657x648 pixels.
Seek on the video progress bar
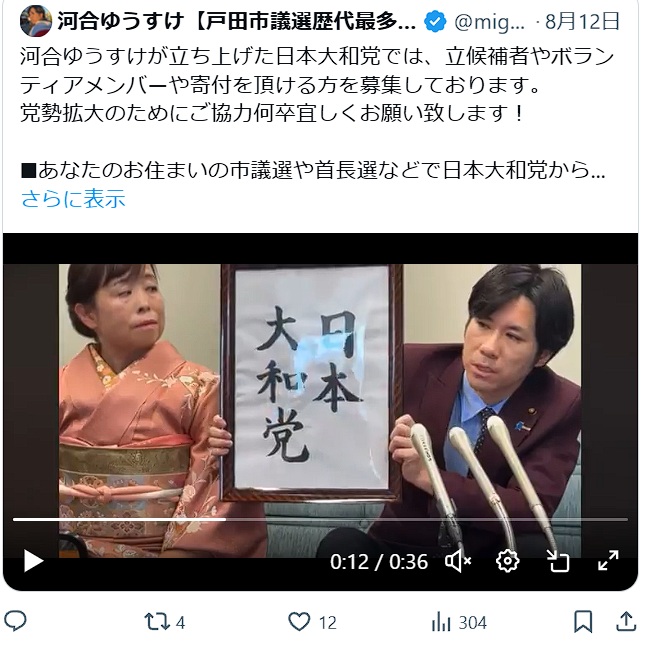(x=320, y=519)
